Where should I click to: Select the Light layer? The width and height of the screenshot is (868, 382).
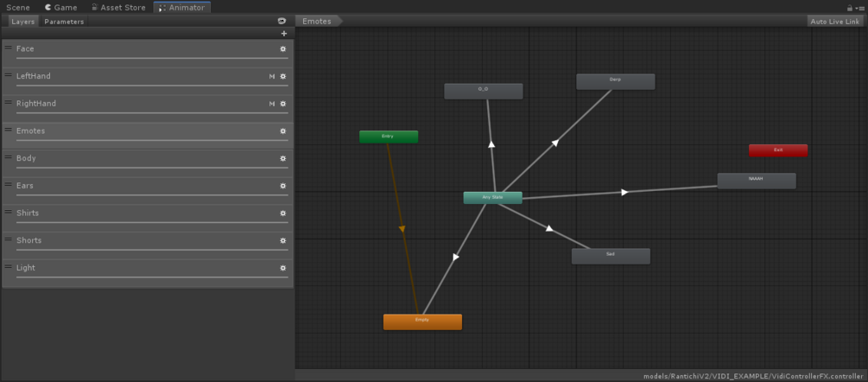[x=148, y=273]
